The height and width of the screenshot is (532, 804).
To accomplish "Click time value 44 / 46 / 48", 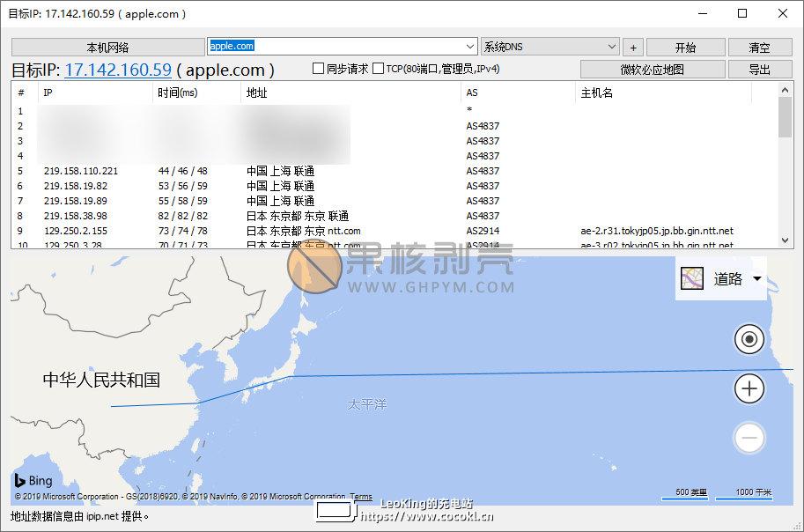I will tap(182, 171).
